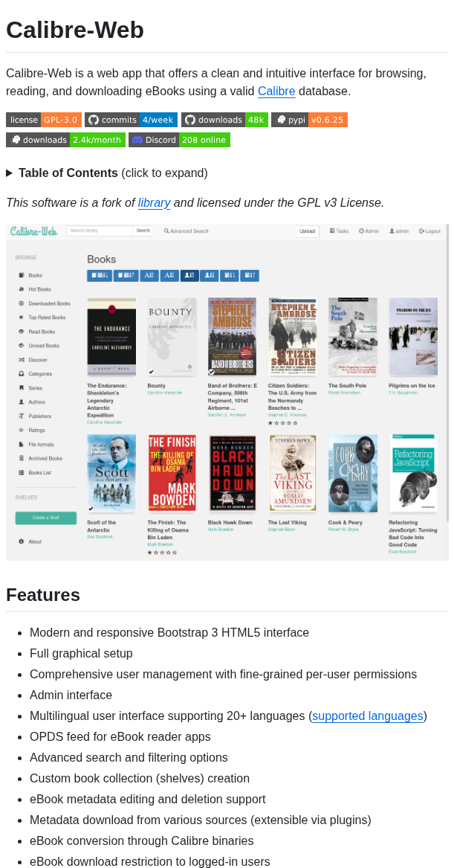Click the green Create a Shelf button
This screenshot has width=454, height=868.
click(46, 518)
